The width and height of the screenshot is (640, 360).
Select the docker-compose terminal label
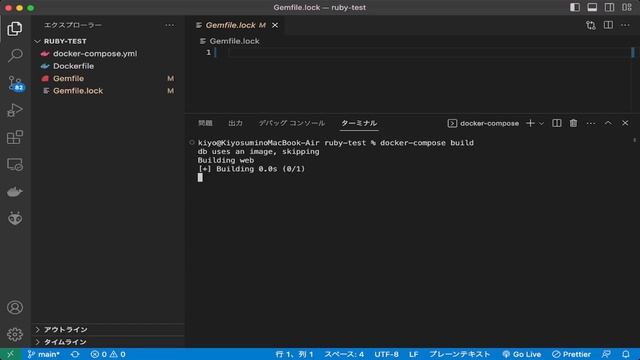[483, 123]
